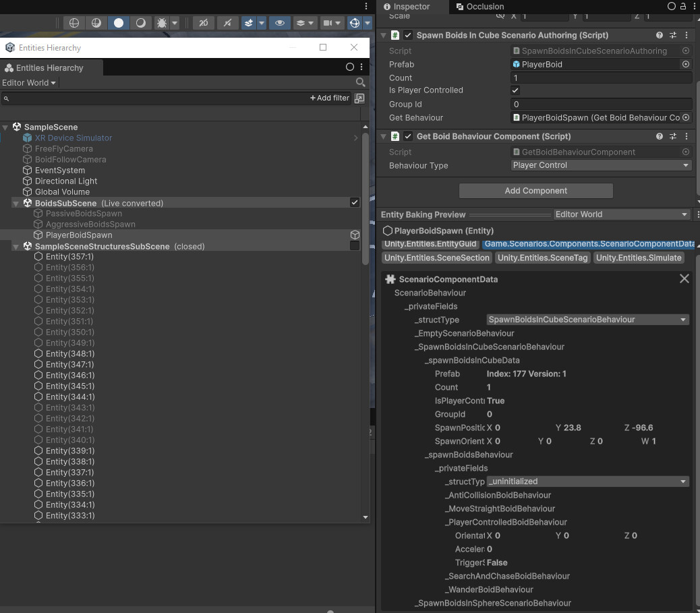Open the object picker for the Prefab field
The image size is (700, 613).
(686, 64)
